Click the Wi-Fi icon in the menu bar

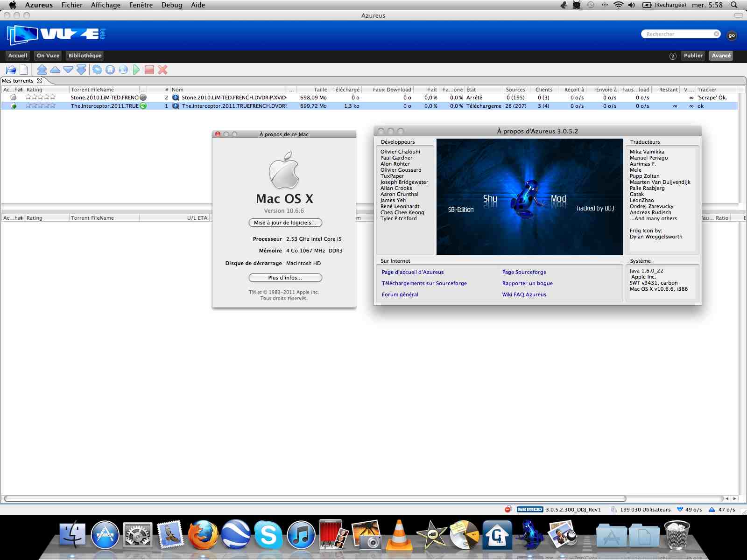click(x=618, y=5)
